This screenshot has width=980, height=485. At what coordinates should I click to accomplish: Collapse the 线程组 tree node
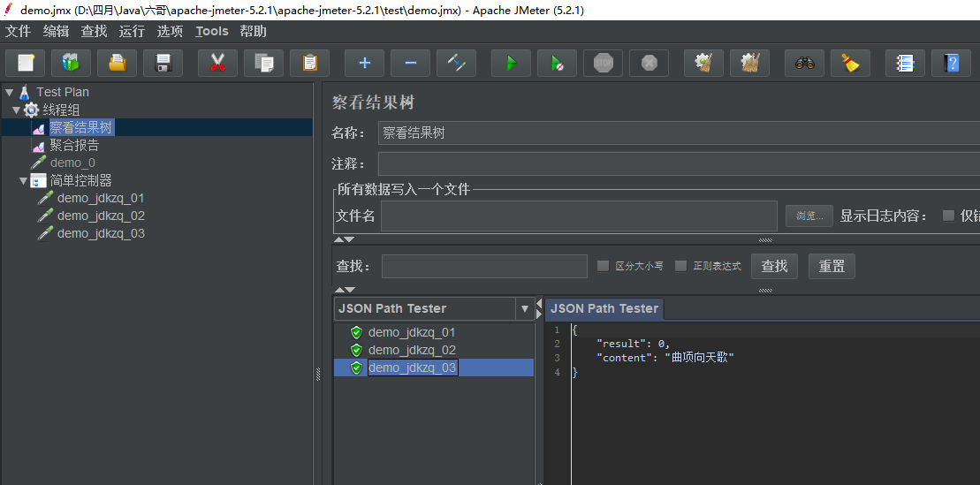click(16, 110)
